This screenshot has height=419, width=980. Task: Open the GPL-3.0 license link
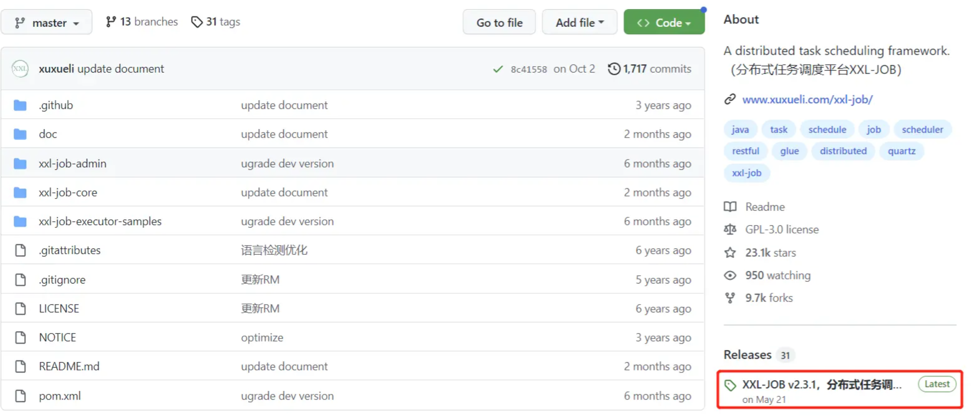pyautogui.click(x=781, y=230)
